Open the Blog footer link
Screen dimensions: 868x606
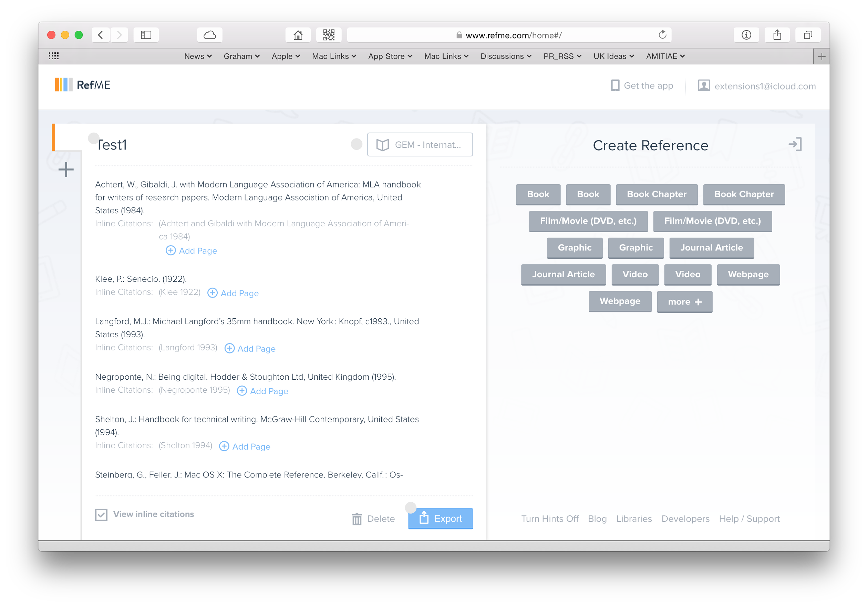click(597, 519)
